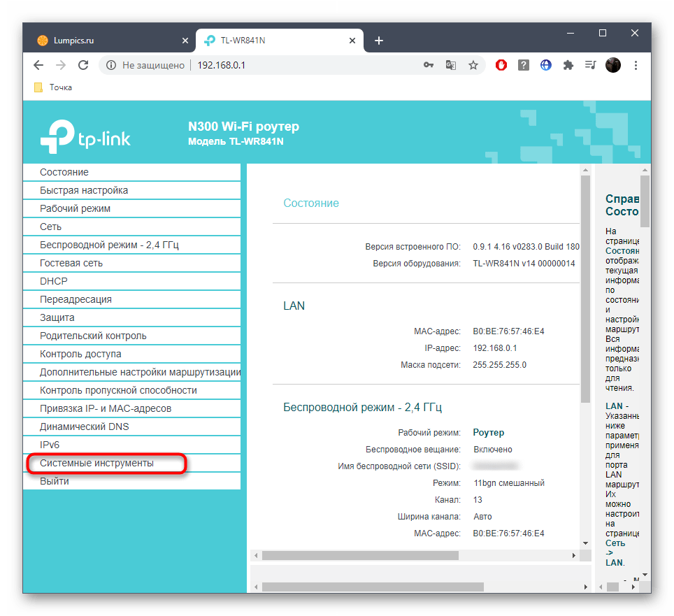This screenshot has height=616, width=674.
Task: Select Контроль пропускной способности
Action: pyautogui.click(x=131, y=390)
